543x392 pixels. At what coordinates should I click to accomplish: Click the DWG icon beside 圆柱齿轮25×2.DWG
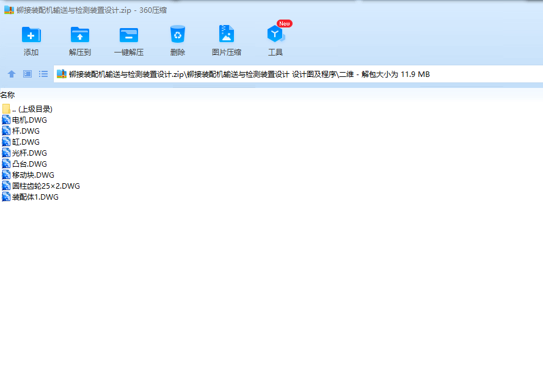[6, 186]
